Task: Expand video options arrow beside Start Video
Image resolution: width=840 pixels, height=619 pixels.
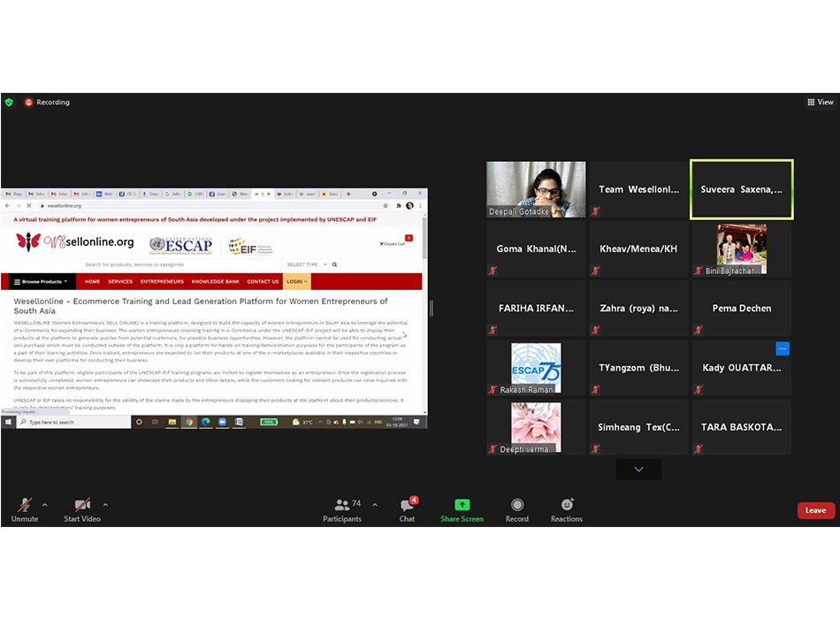Action: coord(105,505)
